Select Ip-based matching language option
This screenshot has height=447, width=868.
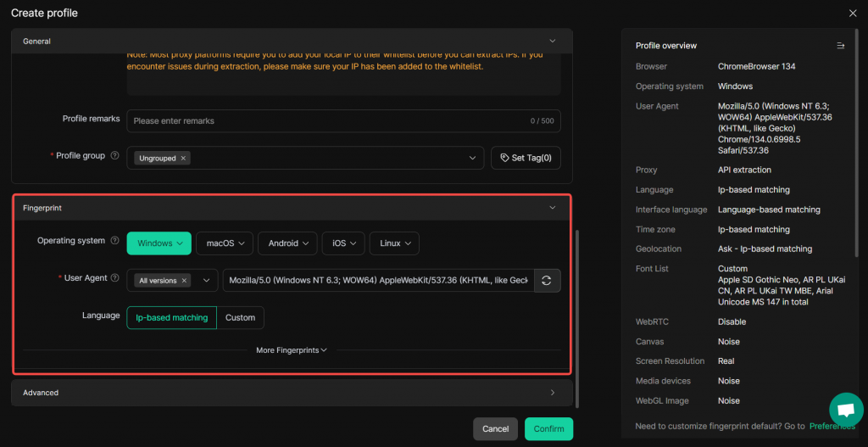pos(171,317)
